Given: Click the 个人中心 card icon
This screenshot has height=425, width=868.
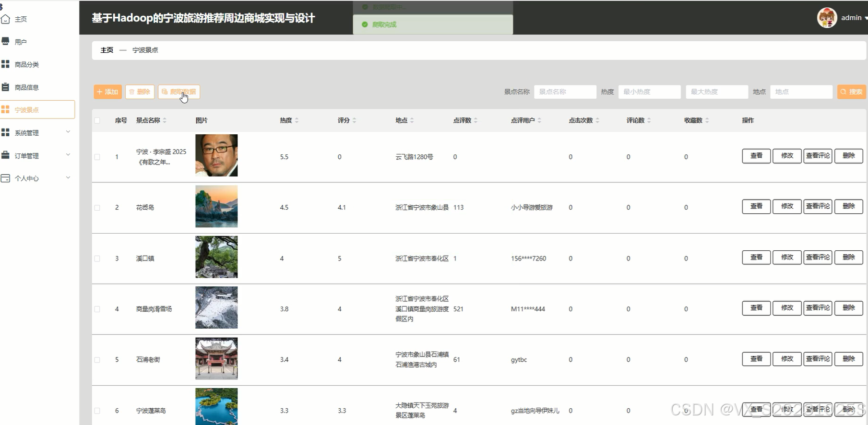Looking at the screenshot, I should tap(6, 178).
